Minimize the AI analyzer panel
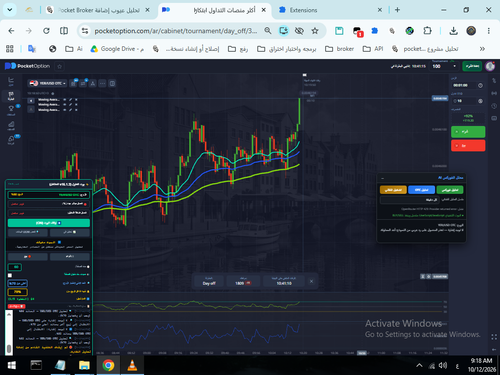This screenshot has height=375, width=500. click(x=382, y=178)
